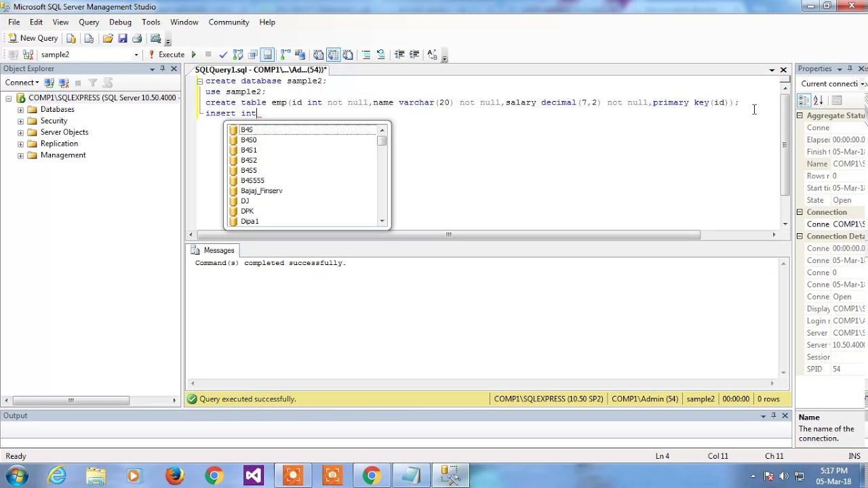The width and height of the screenshot is (868, 488).
Task: Collapse the Aggregate Status properties group
Action: [800, 116]
